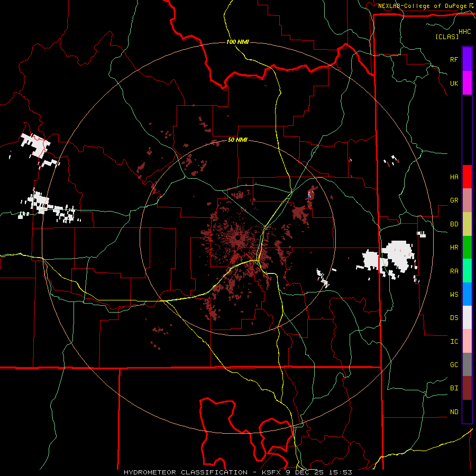Screen dimensions: 476x476
Task: Click the HR legend label
Action: tap(454, 248)
